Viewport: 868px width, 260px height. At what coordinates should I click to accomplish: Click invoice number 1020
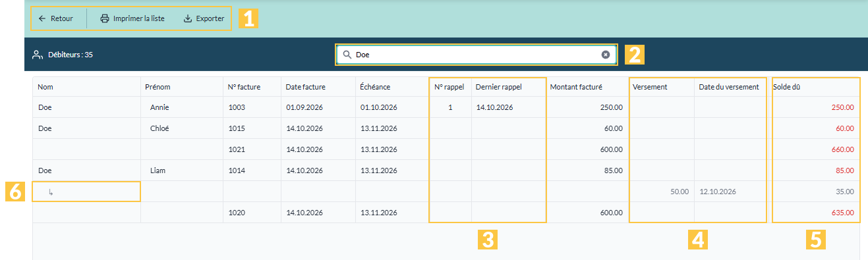click(236, 213)
